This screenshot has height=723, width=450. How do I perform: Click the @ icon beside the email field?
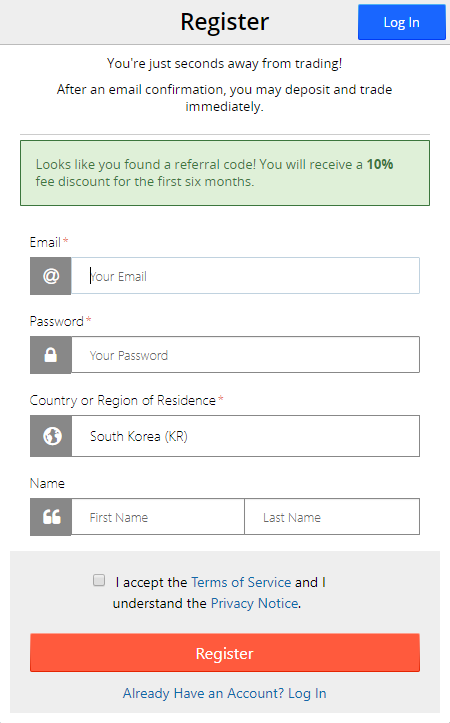tap(51, 276)
